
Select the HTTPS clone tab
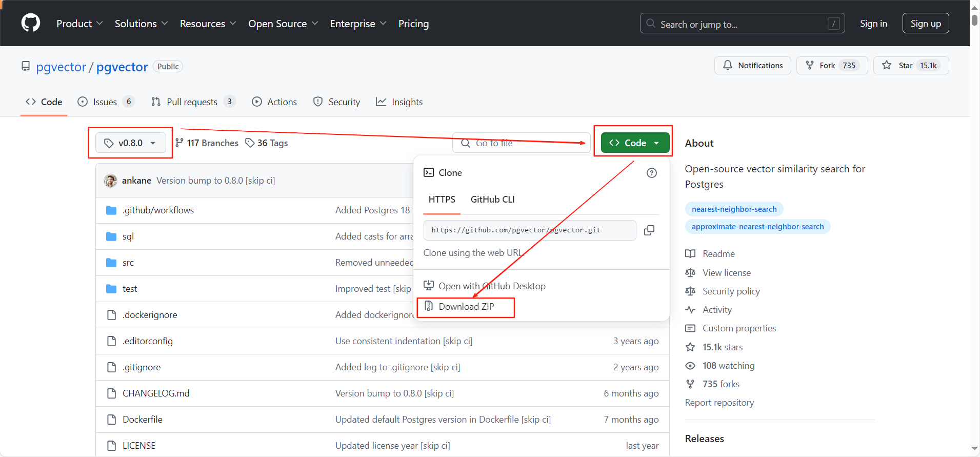point(442,200)
